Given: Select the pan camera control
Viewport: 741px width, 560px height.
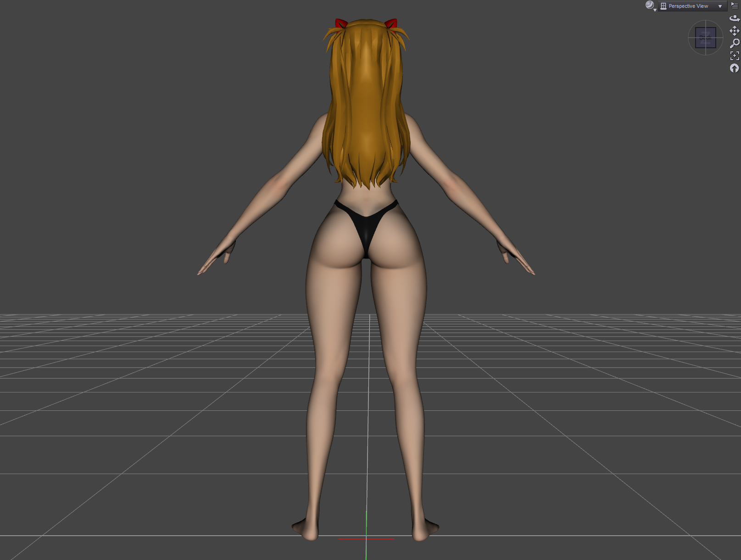Looking at the screenshot, I should (735, 31).
